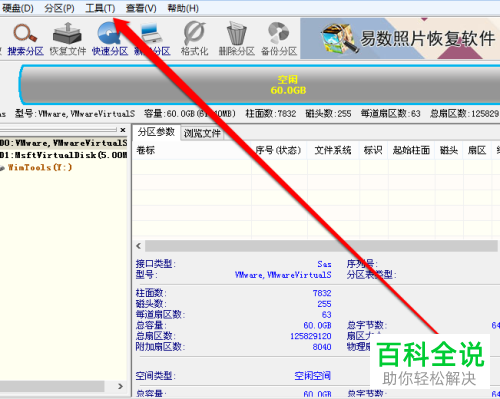Click the 磁头 column header

tap(449, 150)
